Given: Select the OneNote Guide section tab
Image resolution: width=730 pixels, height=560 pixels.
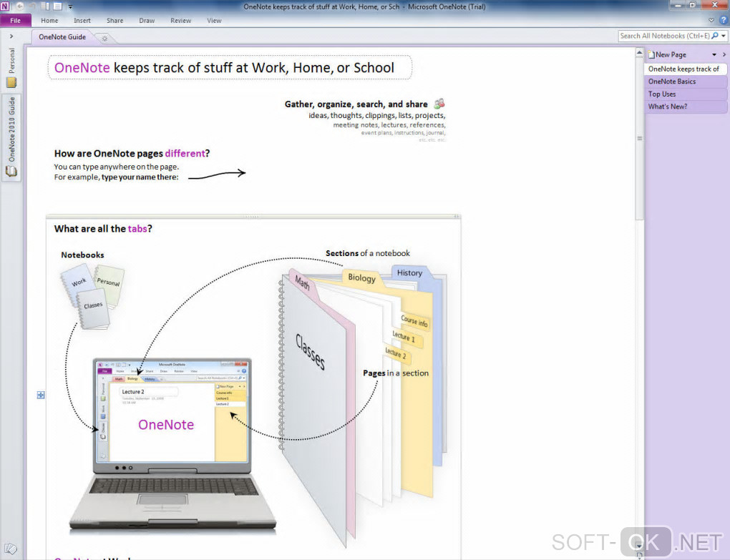Looking at the screenshot, I should pyautogui.click(x=62, y=36).
